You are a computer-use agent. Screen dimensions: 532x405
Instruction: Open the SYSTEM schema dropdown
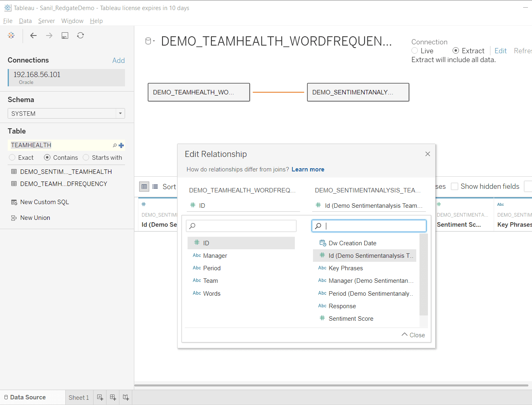coord(66,113)
